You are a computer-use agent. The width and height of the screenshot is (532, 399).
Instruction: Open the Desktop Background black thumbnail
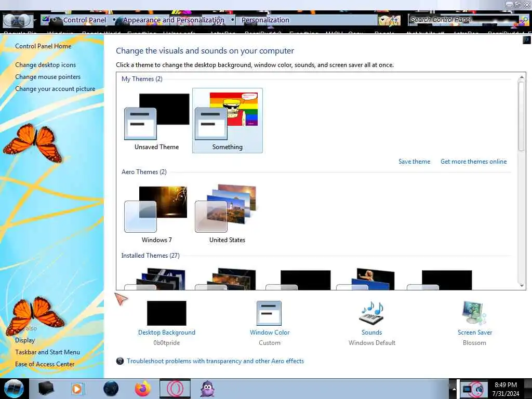[x=167, y=313]
